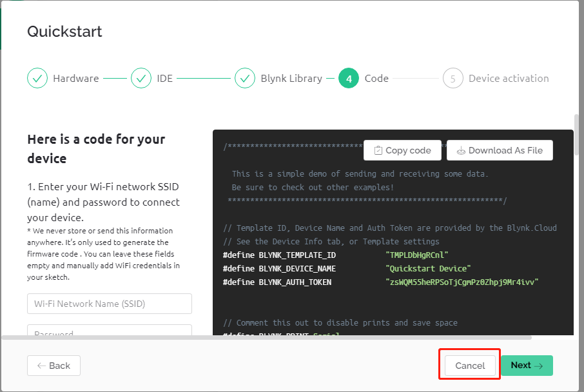Click the IDE step checkmark icon
The height and width of the screenshot is (392, 584).
141,78
